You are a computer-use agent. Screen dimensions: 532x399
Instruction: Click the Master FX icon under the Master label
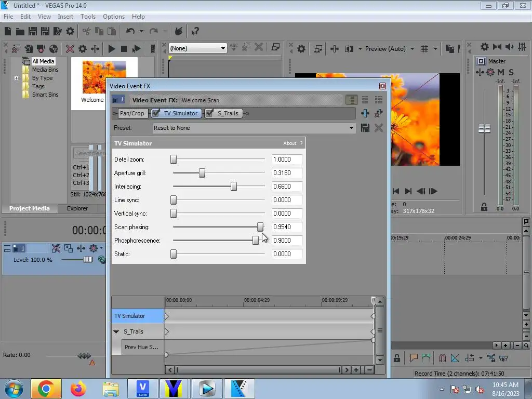click(x=480, y=72)
